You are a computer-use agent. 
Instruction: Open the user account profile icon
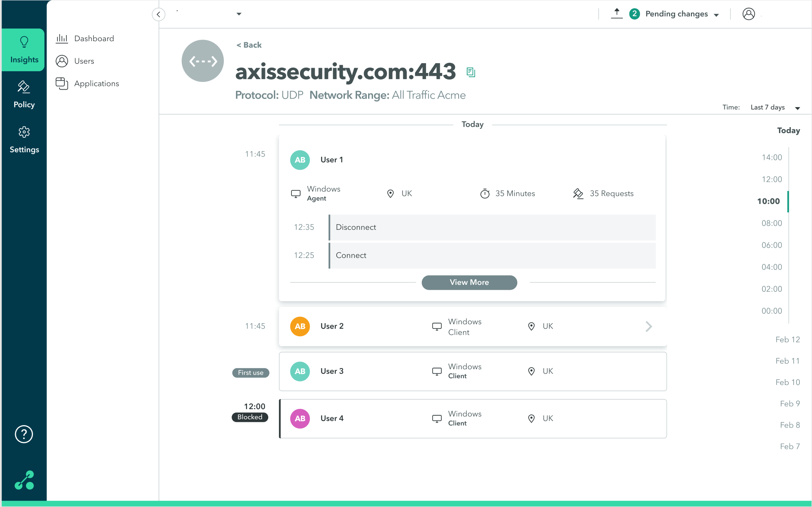point(748,14)
